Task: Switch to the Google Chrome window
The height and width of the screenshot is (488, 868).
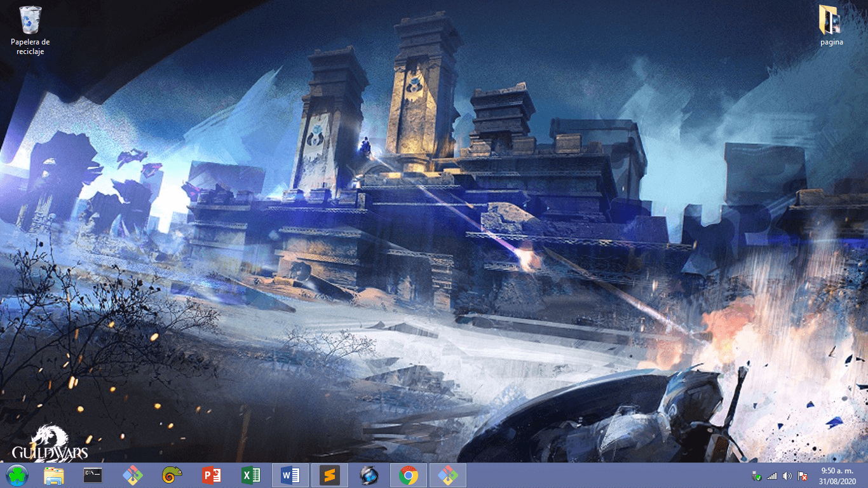Action: 408,475
